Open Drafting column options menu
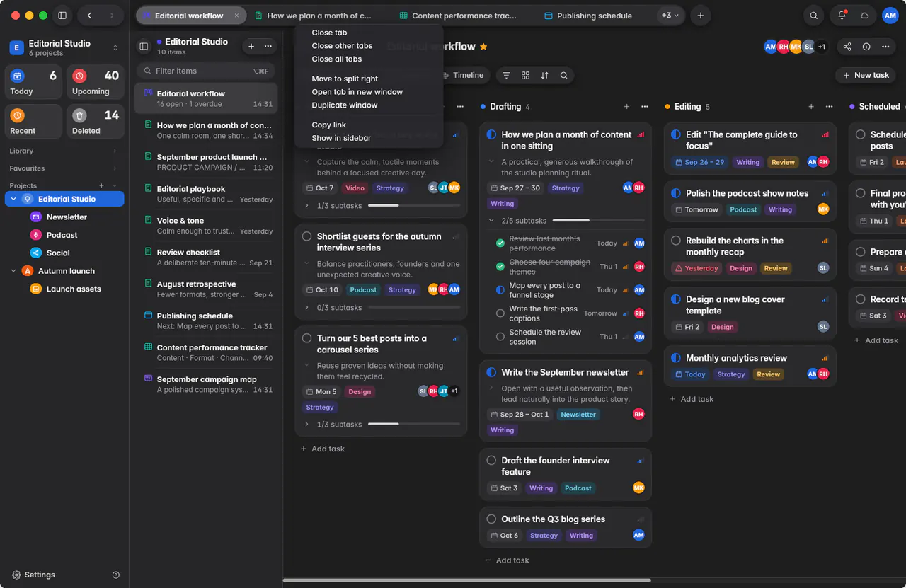 click(644, 107)
